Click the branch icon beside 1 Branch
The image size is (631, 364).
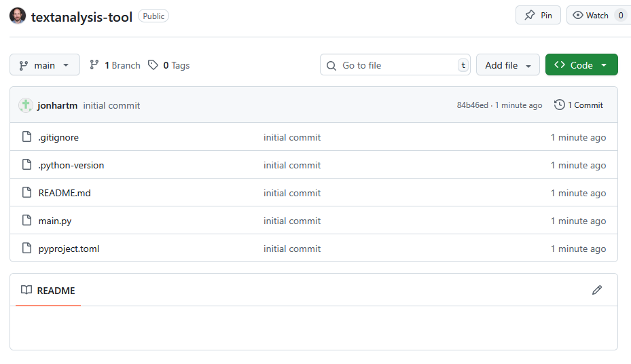(94, 65)
